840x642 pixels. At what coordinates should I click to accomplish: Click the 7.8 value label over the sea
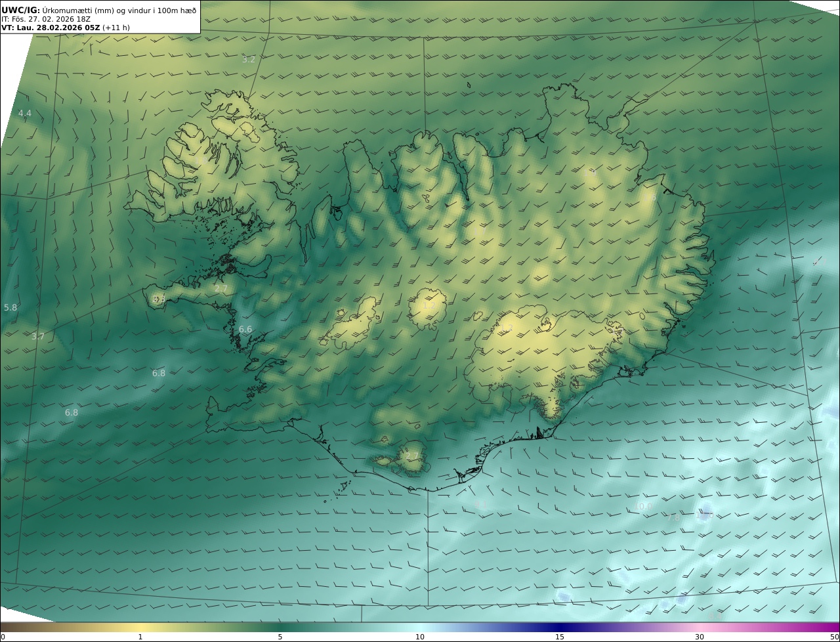pyautogui.click(x=673, y=518)
